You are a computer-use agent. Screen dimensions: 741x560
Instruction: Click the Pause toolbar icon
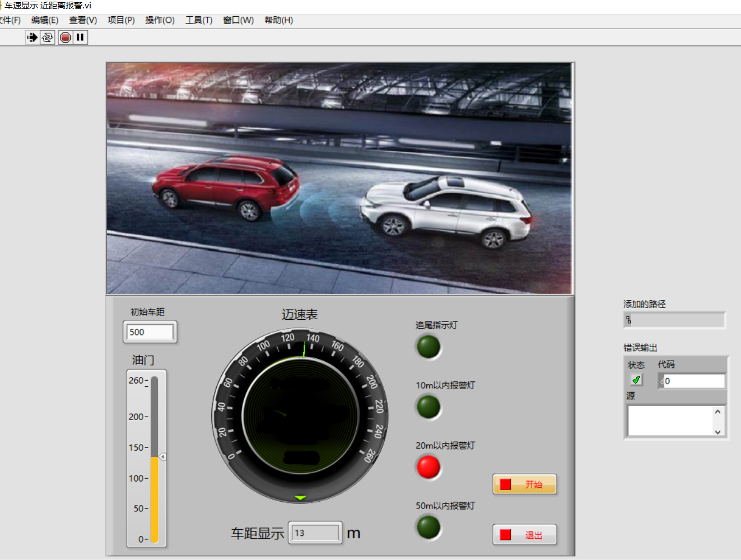[x=81, y=38]
